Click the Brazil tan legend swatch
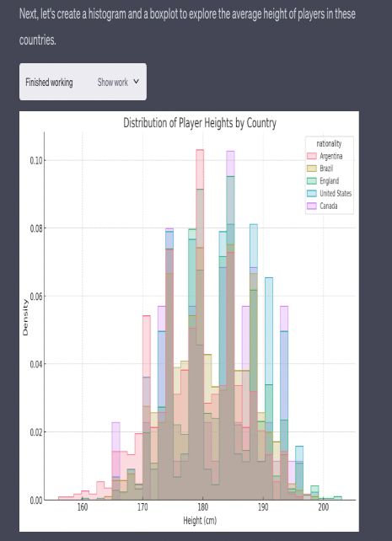 coord(312,169)
